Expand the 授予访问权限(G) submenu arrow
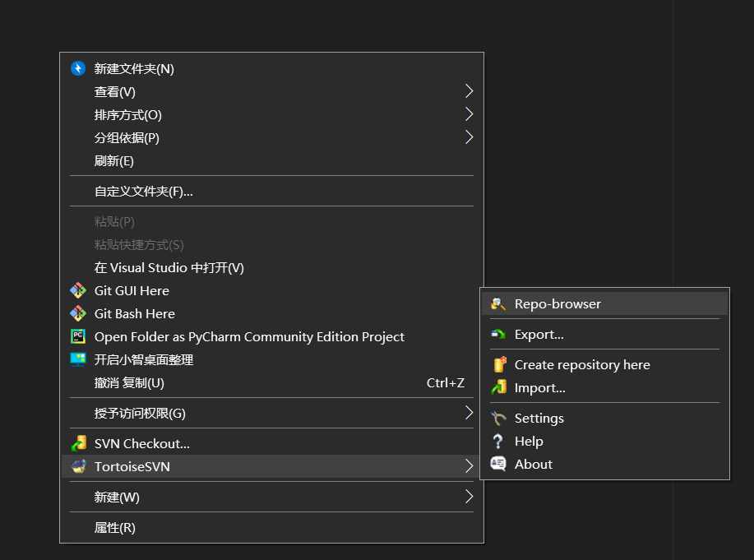The image size is (754, 560). tap(469, 413)
